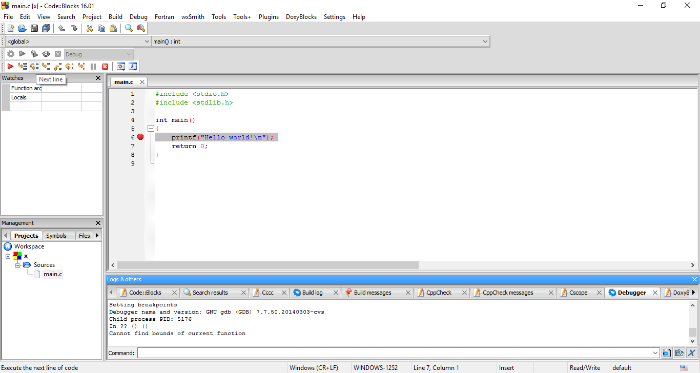Redo the last edit using the toolbar arrow
This screenshot has height=373, width=700.
pyautogui.click(x=74, y=28)
